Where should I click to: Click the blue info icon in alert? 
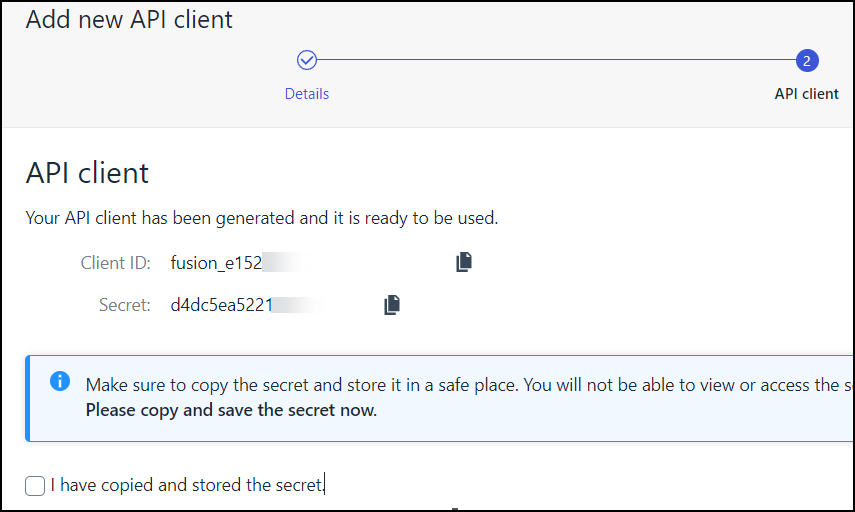(x=60, y=381)
